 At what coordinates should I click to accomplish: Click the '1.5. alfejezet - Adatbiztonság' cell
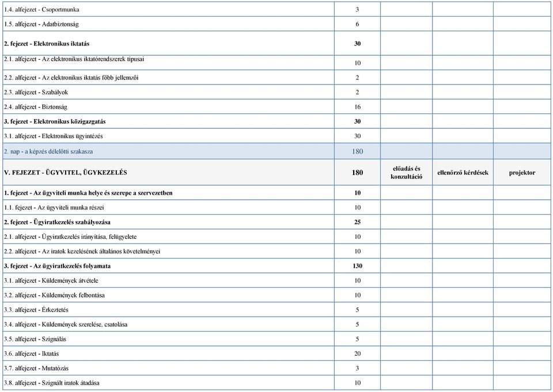click(x=169, y=24)
